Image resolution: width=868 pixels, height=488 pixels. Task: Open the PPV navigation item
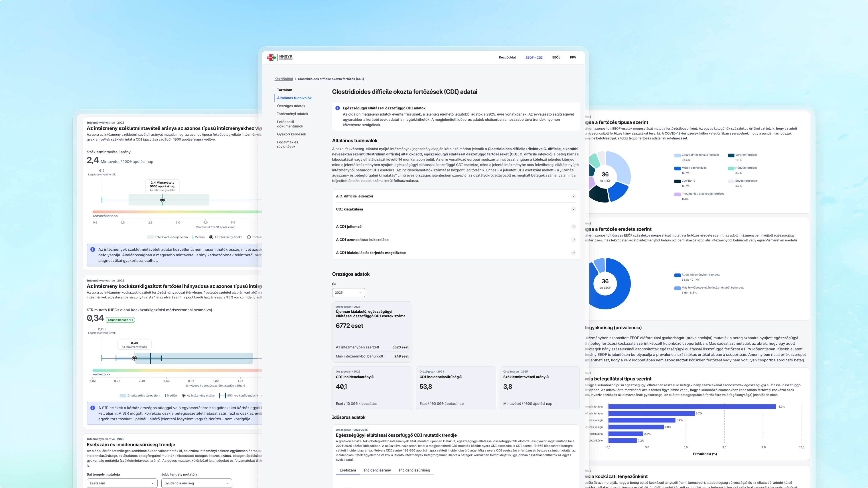pyautogui.click(x=573, y=57)
